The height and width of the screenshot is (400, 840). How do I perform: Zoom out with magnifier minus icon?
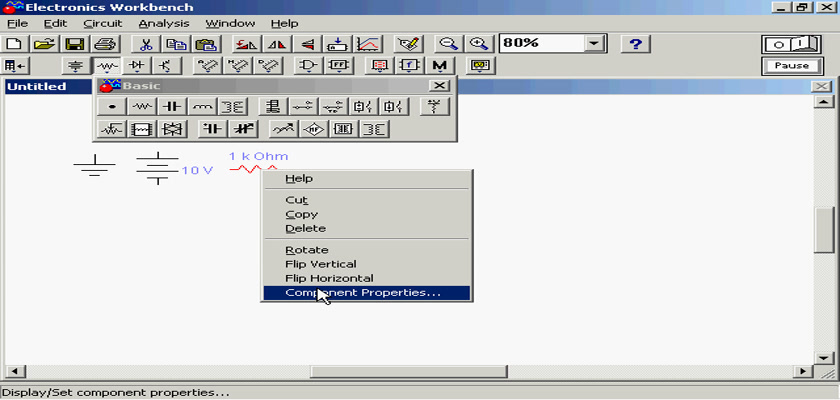(x=447, y=44)
